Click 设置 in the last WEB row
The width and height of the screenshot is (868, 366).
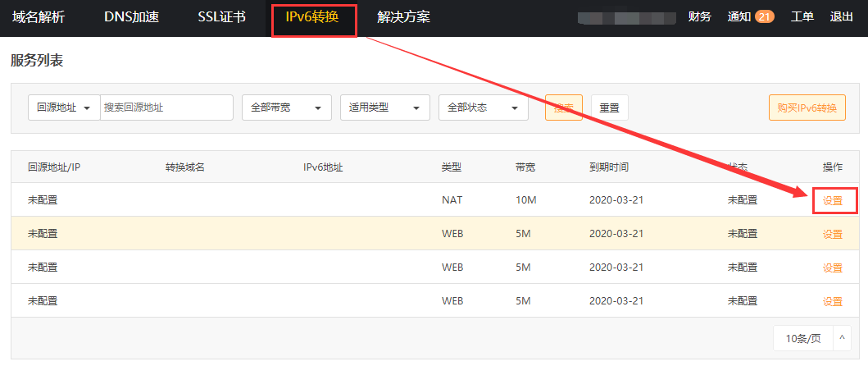833,301
